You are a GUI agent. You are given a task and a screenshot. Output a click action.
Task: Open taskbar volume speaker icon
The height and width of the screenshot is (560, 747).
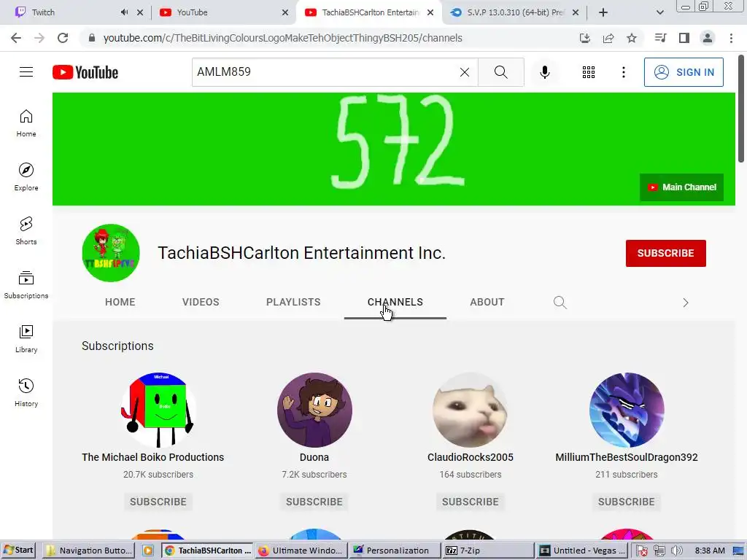676,551
